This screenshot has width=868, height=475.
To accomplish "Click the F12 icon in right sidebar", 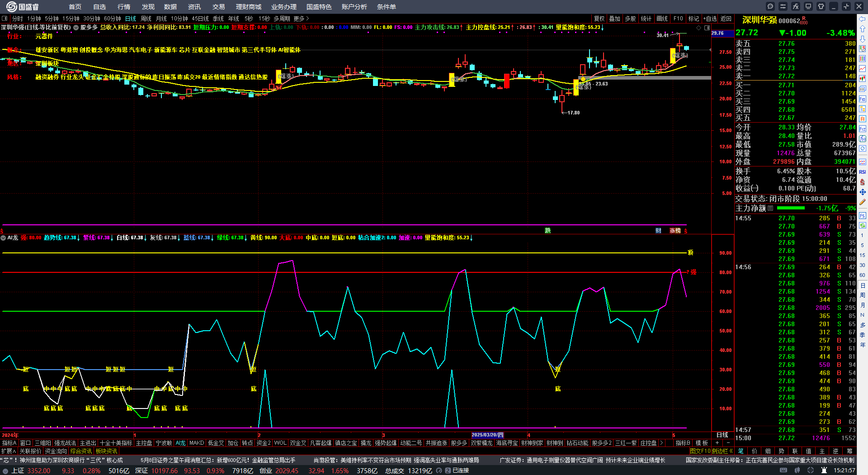I will click(863, 129).
